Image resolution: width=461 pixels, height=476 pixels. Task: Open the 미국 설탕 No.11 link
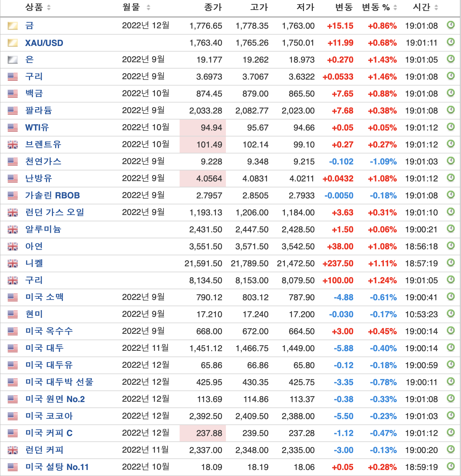point(57,467)
